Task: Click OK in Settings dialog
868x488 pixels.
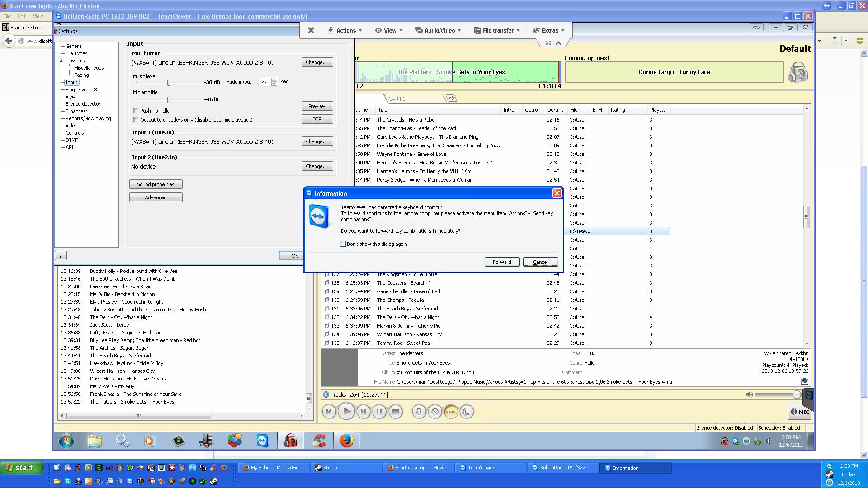Action: [292, 256]
